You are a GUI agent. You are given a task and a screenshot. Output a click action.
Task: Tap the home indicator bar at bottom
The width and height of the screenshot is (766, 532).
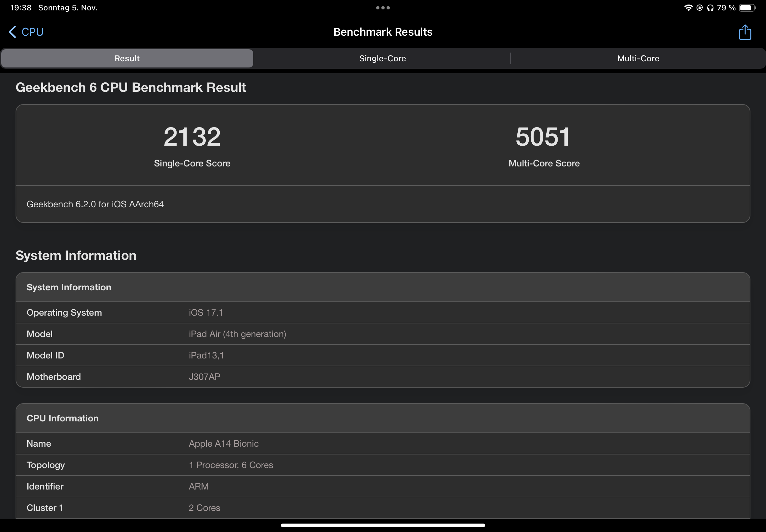point(383,525)
